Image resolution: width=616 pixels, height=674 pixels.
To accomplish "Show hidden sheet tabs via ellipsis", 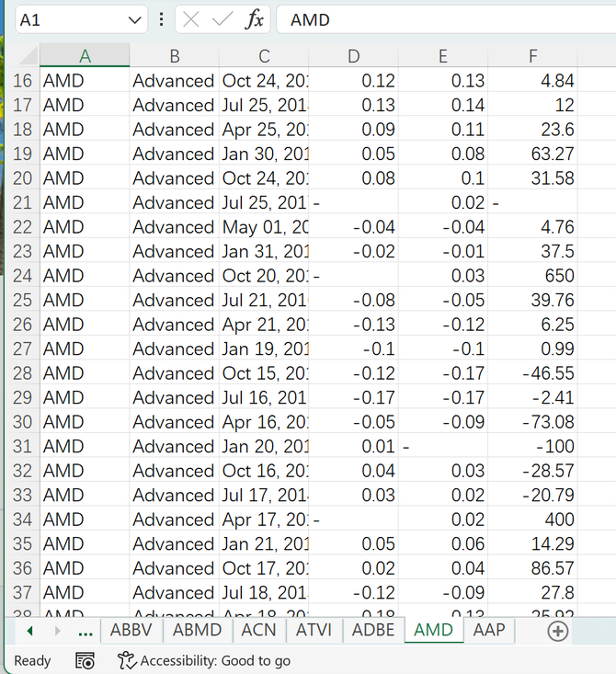I will [x=86, y=631].
